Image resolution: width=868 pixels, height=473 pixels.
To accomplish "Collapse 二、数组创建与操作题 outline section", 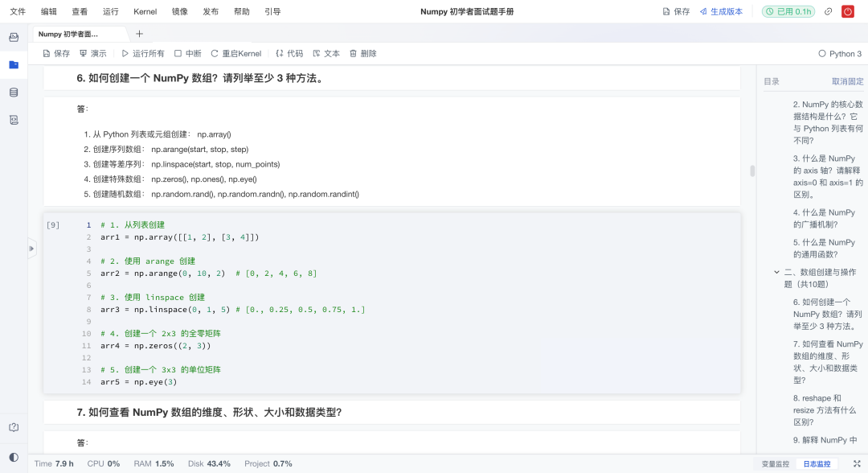I will pyautogui.click(x=776, y=272).
